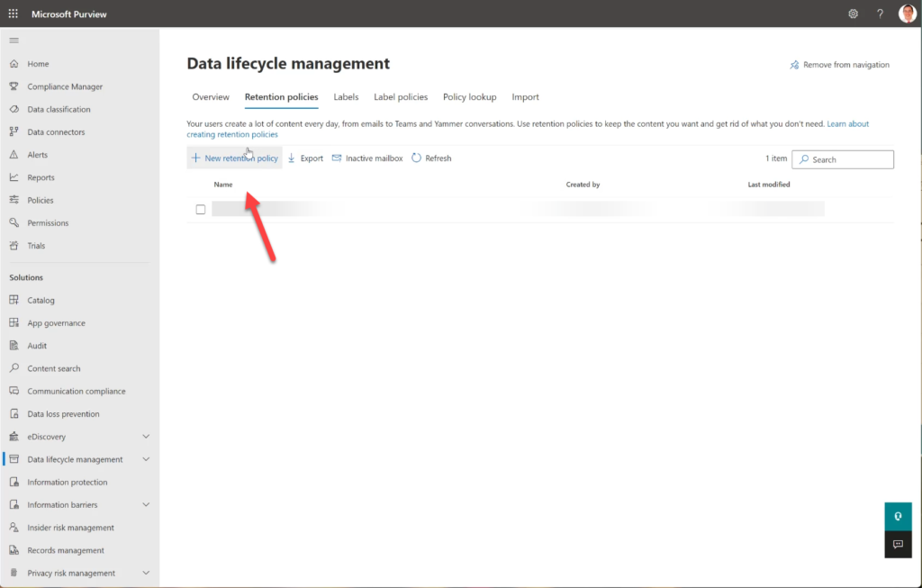The width and height of the screenshot is (922, 588).
Task: Collapse the Data lifecycle management section
Action: coord(144,458)
